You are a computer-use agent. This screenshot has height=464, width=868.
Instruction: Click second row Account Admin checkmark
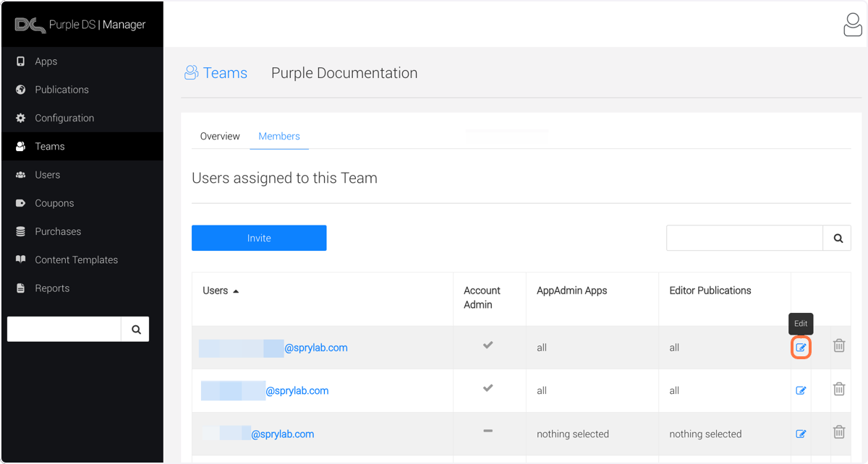click(x=488, y=388)
